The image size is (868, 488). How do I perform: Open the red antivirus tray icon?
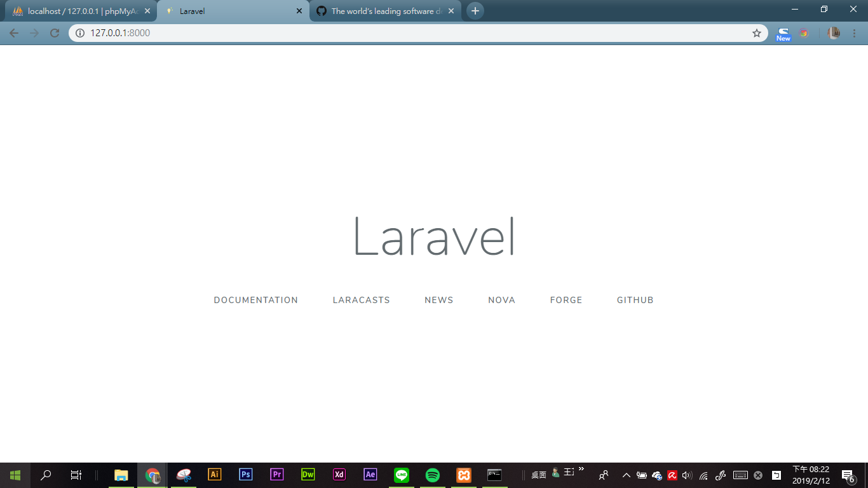tap(672, 475)
